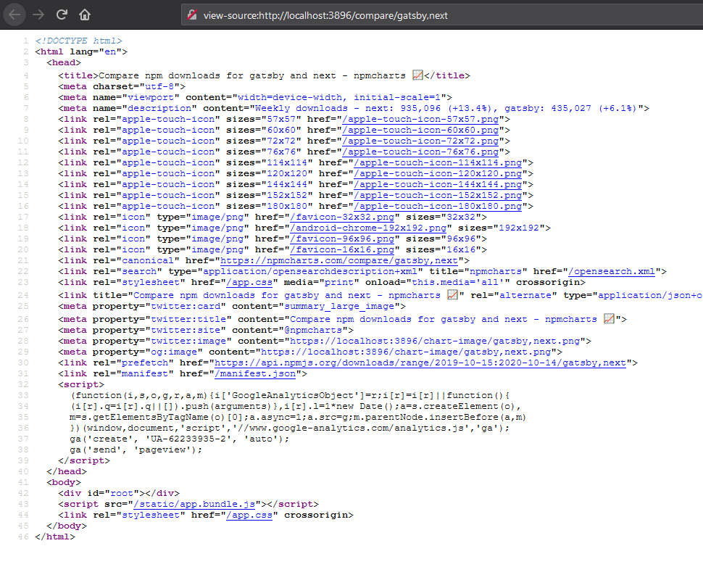Click the html lang 'en' attribute
Image resolution: width=703 pixels, height=588 pixels.
99,51
